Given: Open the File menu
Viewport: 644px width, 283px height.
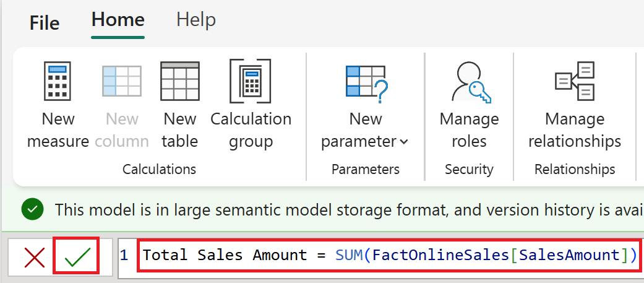Looking at the screenshot, I should [x=45, y=23].
